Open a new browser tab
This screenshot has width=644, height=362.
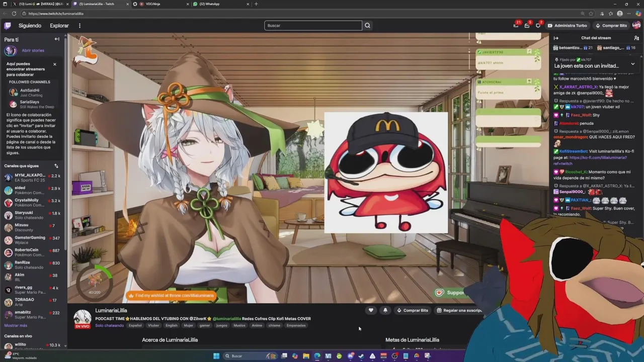click(256, 4)
